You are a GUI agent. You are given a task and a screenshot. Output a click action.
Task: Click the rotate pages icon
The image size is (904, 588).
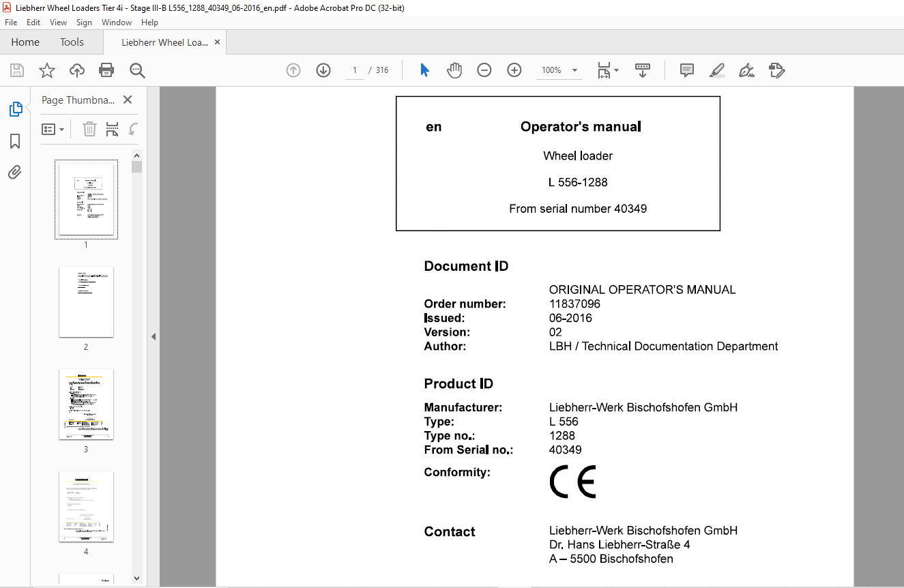coord(134,129)
